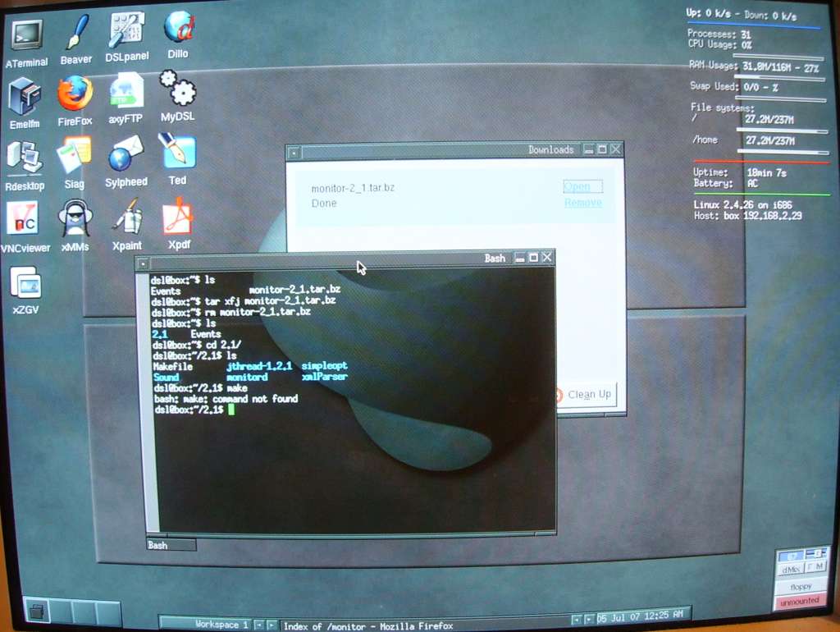Switch to previous workspace using left arrow

point(259,625)
